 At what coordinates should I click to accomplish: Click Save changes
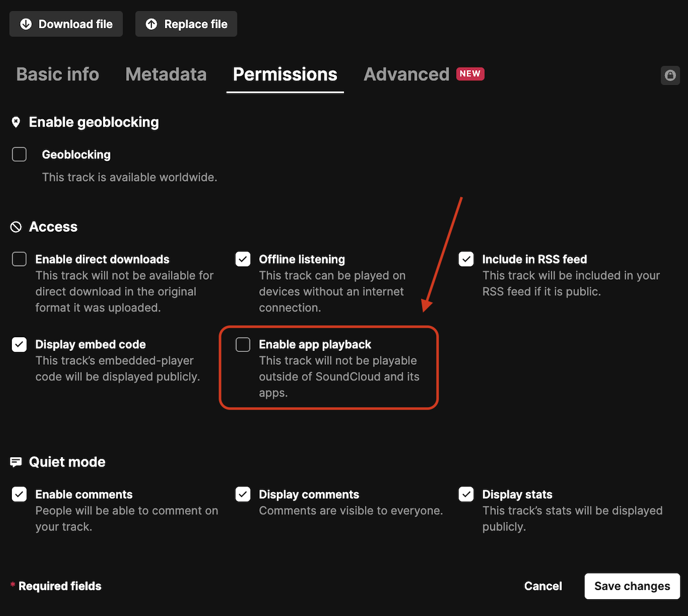pos(632,586)
